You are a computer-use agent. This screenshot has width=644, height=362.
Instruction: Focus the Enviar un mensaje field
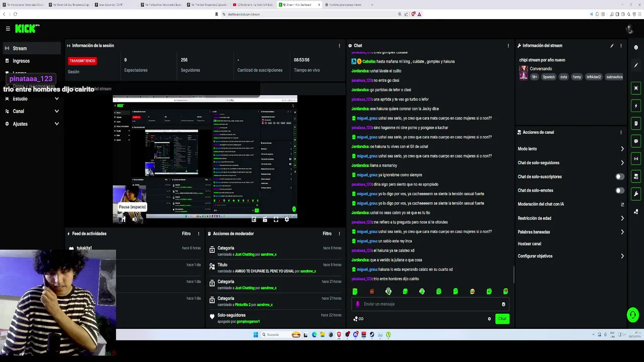(430, 304)
